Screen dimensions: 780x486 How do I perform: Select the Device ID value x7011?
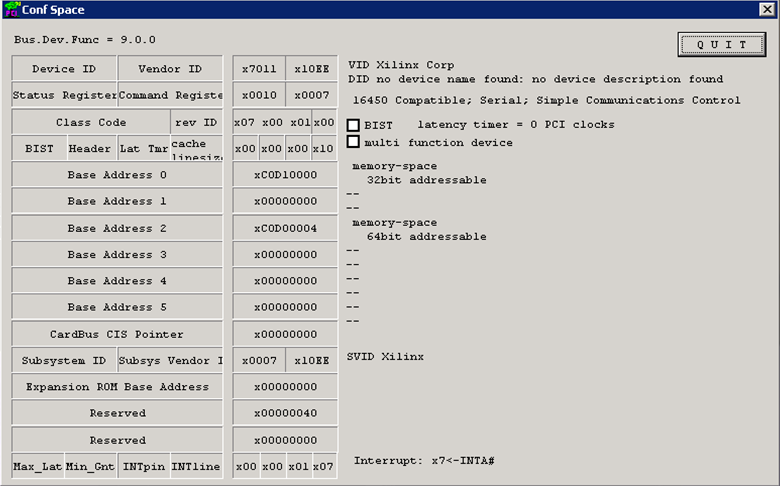(x=259, y=69)
